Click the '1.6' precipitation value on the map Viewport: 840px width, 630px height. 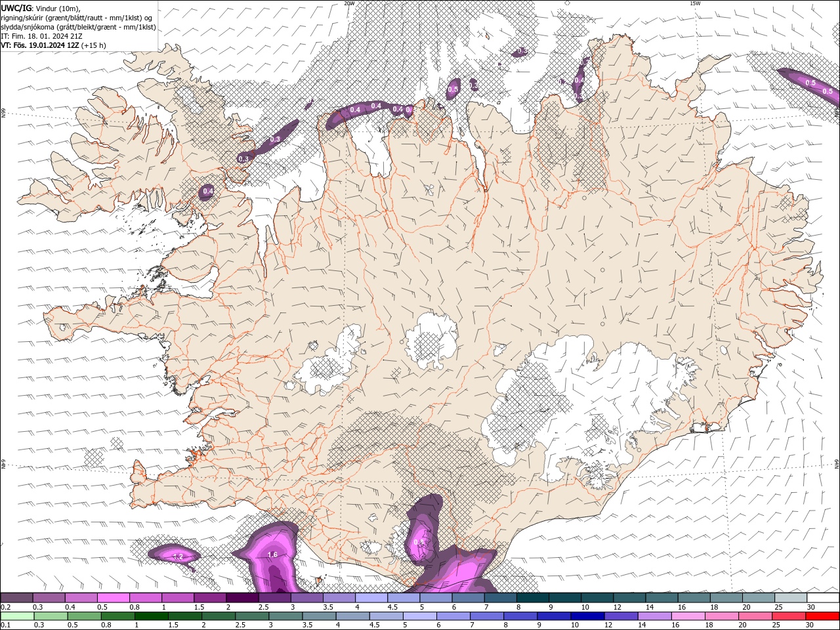pyautogui.click(x=273, y=555)
